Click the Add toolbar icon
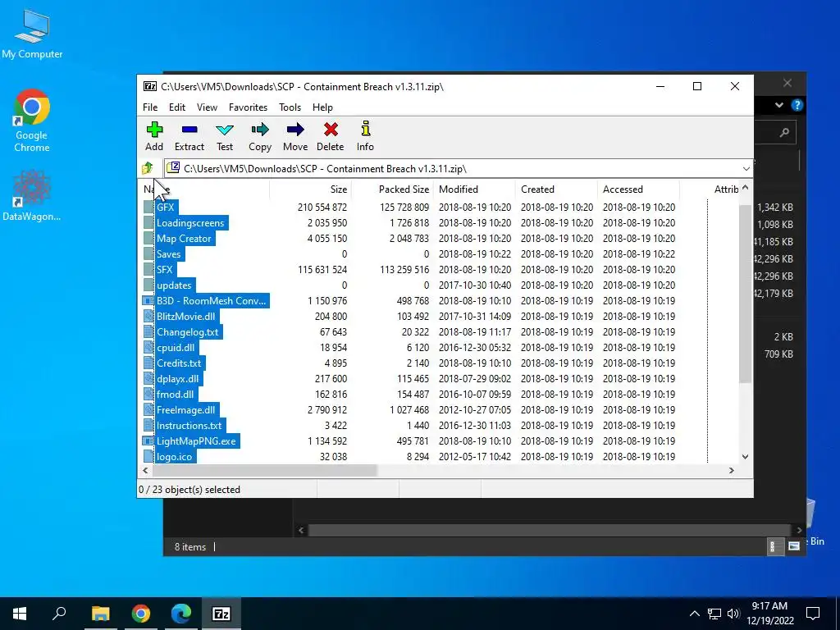 coord(154,129)
